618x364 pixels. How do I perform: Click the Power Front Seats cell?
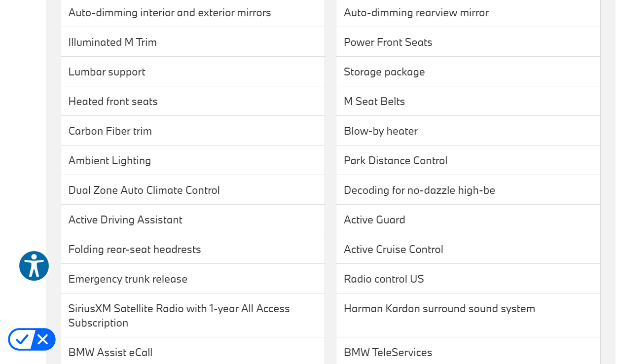(388, 42)
